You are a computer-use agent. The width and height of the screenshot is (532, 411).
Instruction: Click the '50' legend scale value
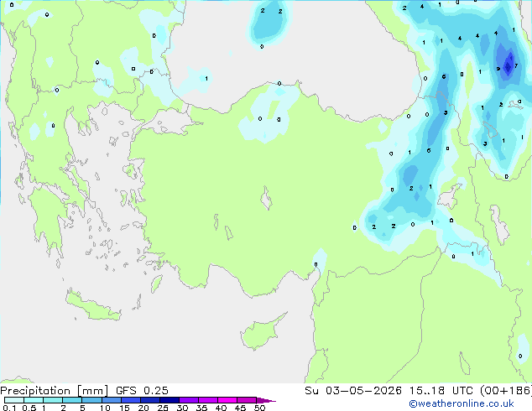pyautogui.click(x=259, y=408)
